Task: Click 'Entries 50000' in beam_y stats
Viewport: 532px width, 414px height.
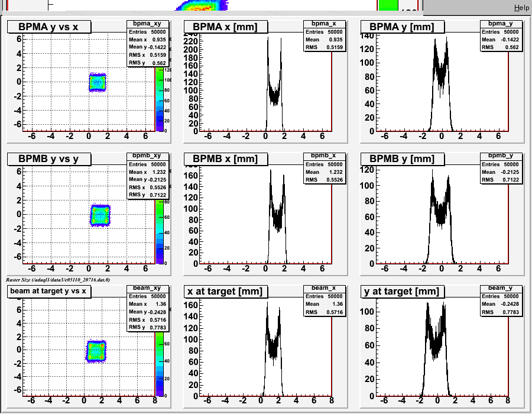Action: pyautogui.click(x=501, y=296)
